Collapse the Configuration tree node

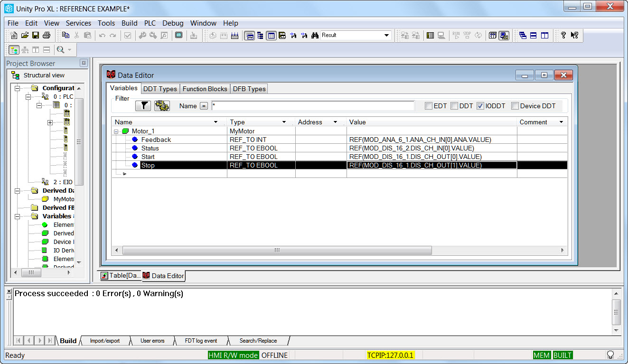(x=18, y=88)
